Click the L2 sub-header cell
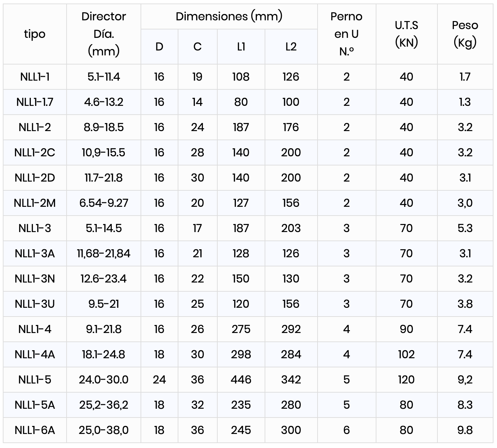This screenshot has width=497, height=448. [291, 47]
